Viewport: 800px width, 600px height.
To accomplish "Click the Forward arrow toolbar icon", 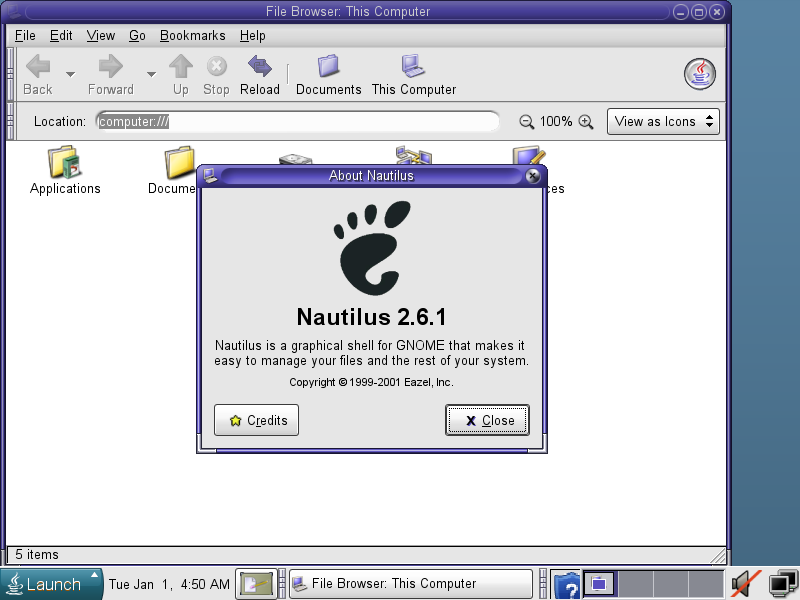I will tap(111, 67).
